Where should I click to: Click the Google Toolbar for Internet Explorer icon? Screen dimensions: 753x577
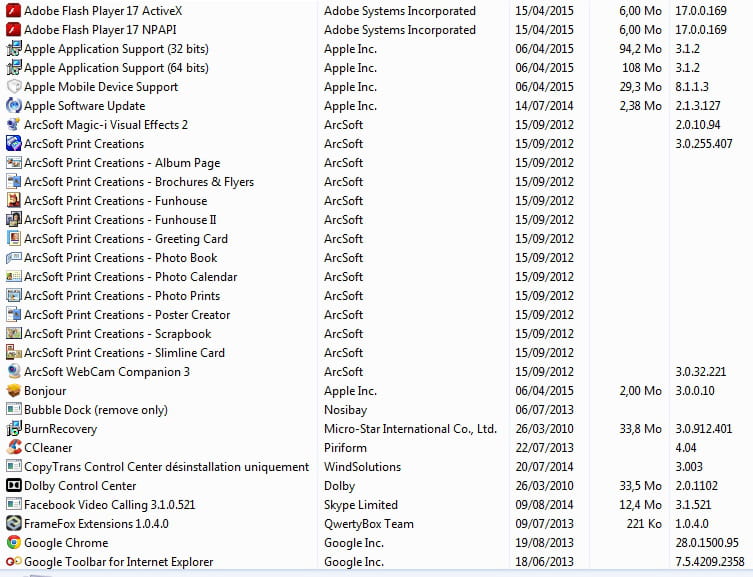[x=13, y=562]
